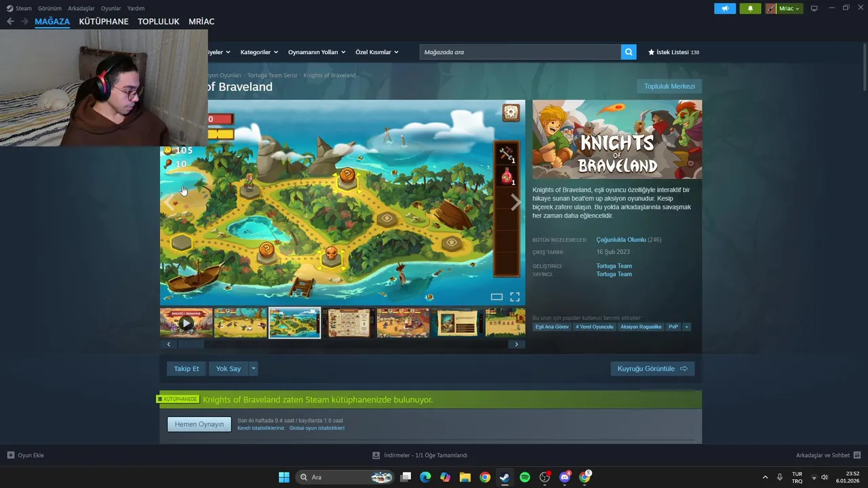Expand the Yok Say options arrow
Viewport: 868px width, 488px height.
coord(254,369)
